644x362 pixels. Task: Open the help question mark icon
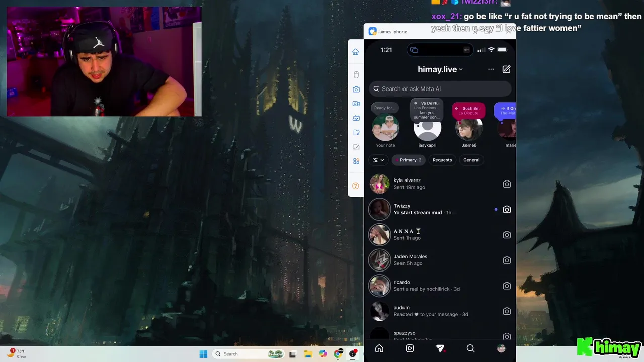tap(356, 186)
